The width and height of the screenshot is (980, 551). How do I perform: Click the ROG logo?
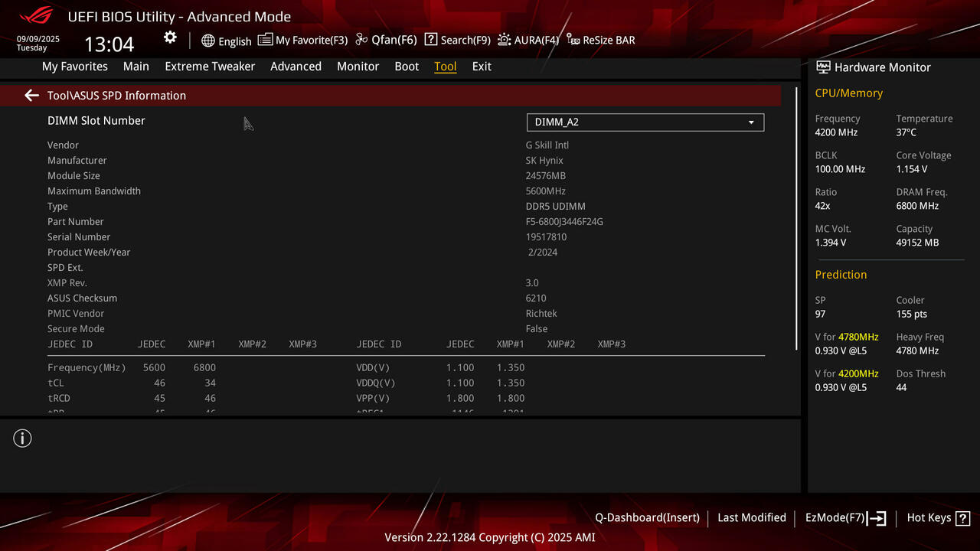(36, 15)
